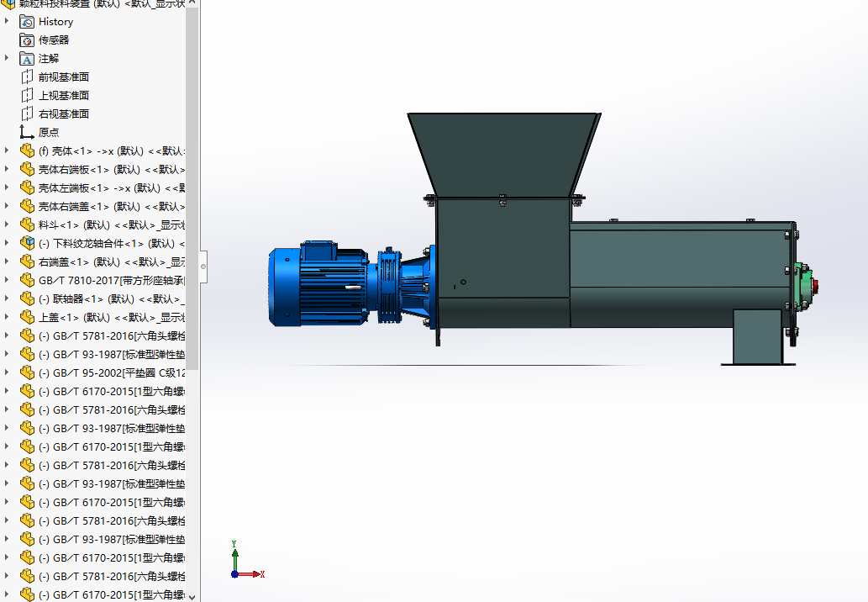This screenshot has height=602, width=868.
Task: Click the 注解 annotations folder icon
Action: coord(27,59)
